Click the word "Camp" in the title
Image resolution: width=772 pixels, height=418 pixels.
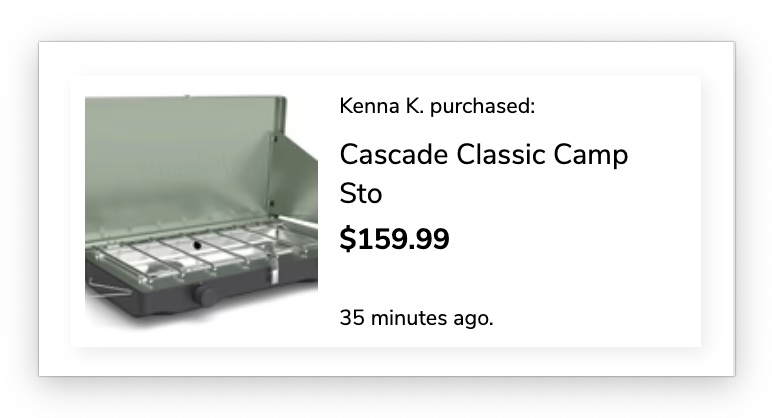coord(595,156)
